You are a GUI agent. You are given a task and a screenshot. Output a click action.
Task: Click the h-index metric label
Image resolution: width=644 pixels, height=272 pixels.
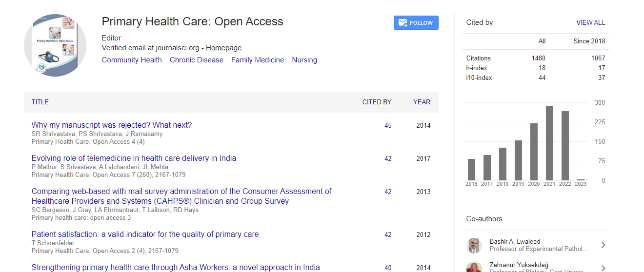point(477,68)
